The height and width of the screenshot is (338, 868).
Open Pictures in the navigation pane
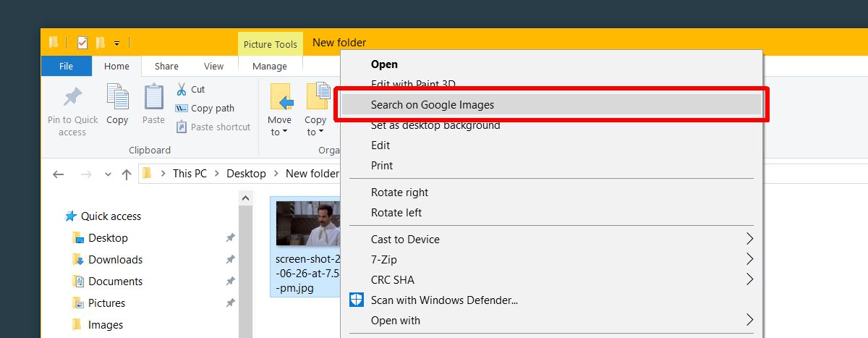[x=106, y=303]
